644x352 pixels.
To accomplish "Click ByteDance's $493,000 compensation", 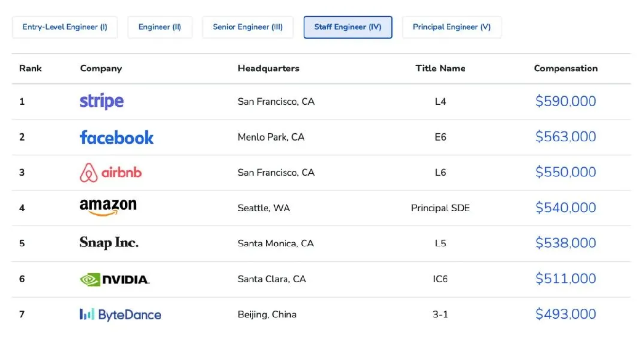I will pyautogui.click(x=565, y=314).
